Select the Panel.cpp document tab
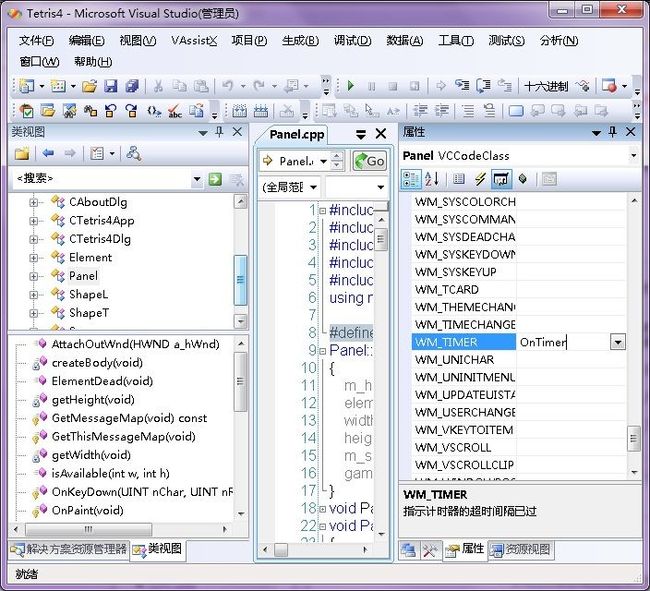This screenshot has height=591, width=650. coord(297,134)
